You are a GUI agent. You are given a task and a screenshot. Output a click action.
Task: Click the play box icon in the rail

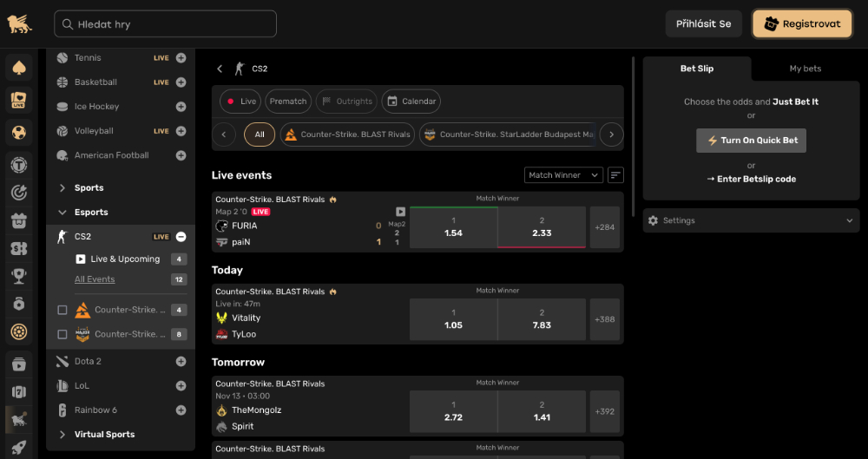[x=19, y=364]
